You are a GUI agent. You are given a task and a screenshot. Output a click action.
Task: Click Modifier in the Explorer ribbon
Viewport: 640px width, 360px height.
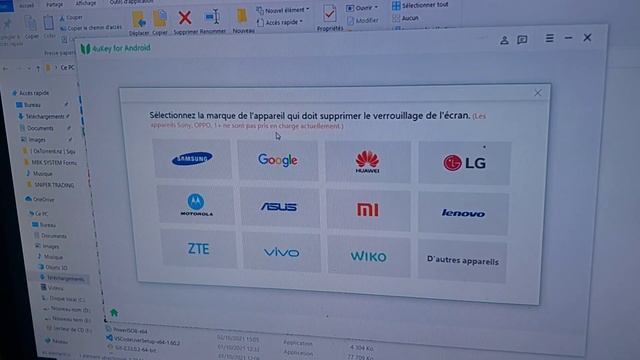pos(363,20)
